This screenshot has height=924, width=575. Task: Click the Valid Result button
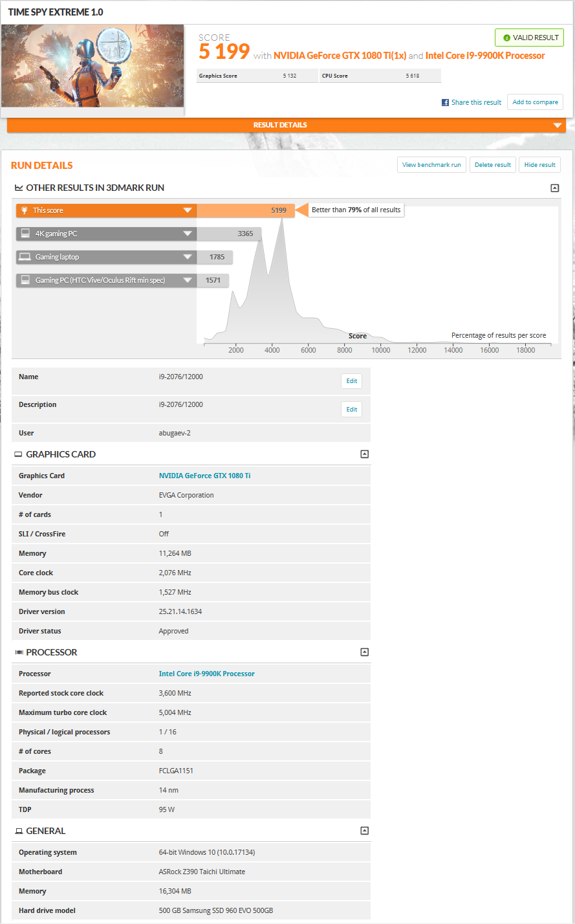529,38
